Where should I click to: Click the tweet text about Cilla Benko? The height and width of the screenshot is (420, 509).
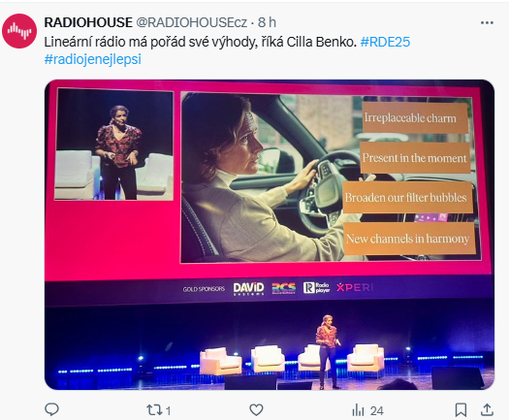click(x=201, y=42)
